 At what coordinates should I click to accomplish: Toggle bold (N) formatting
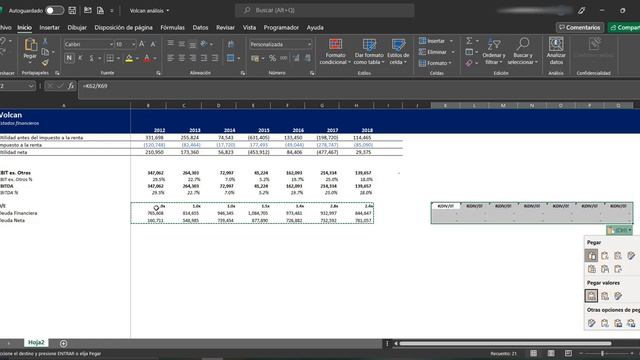pos(69,58)
